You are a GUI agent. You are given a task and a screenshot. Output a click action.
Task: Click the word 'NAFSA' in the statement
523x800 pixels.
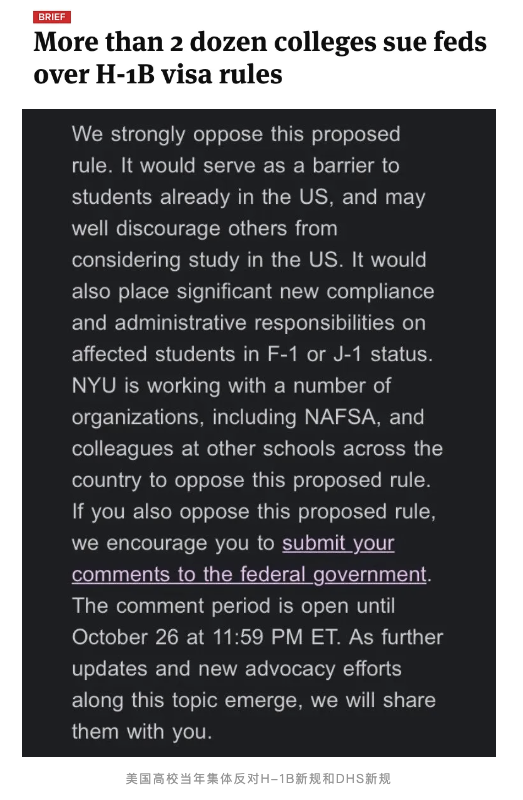tap(342, 417)
